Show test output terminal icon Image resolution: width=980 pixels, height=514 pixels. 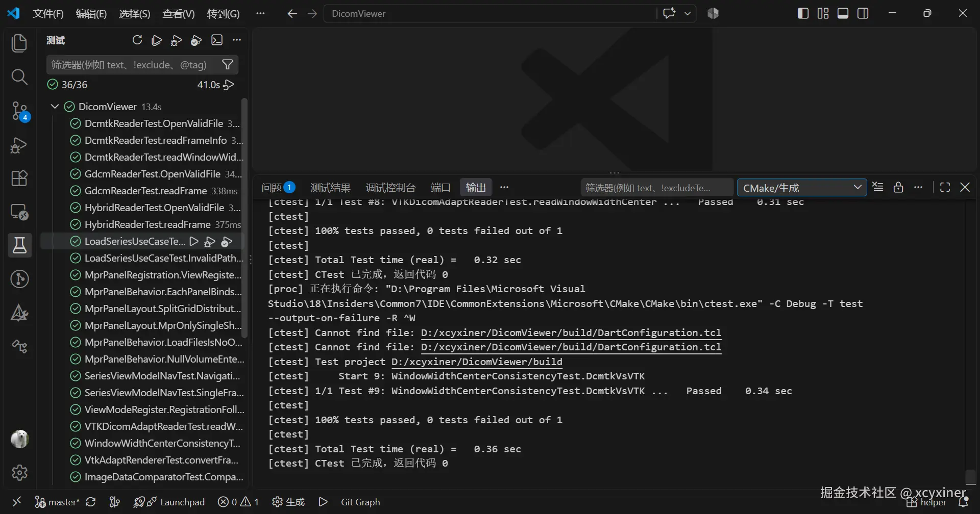217,40
